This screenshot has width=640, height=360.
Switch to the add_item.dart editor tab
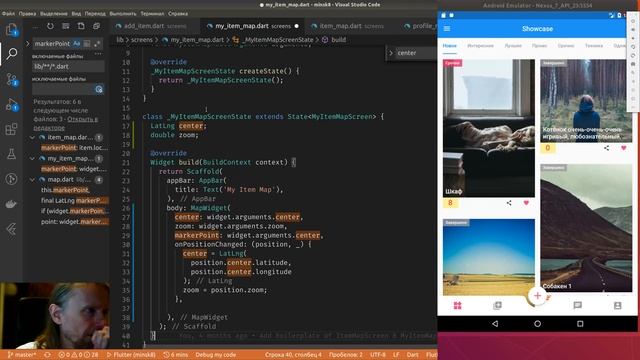coord(154,26)
